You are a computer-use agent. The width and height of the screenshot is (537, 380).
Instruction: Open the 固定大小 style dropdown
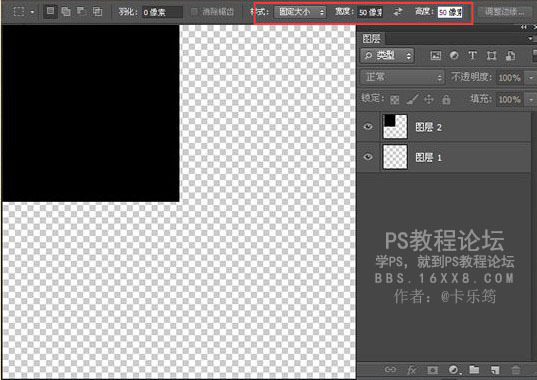300,12
